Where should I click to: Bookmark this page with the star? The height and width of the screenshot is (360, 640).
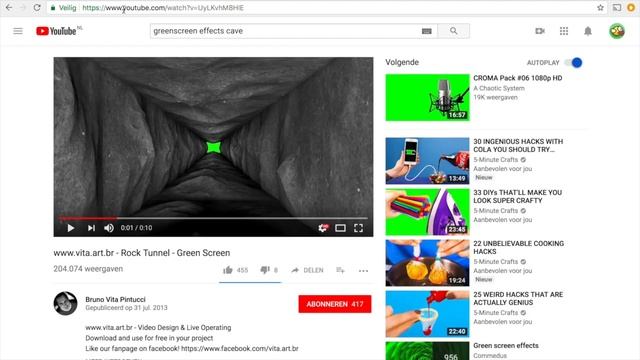pos(600,7)
